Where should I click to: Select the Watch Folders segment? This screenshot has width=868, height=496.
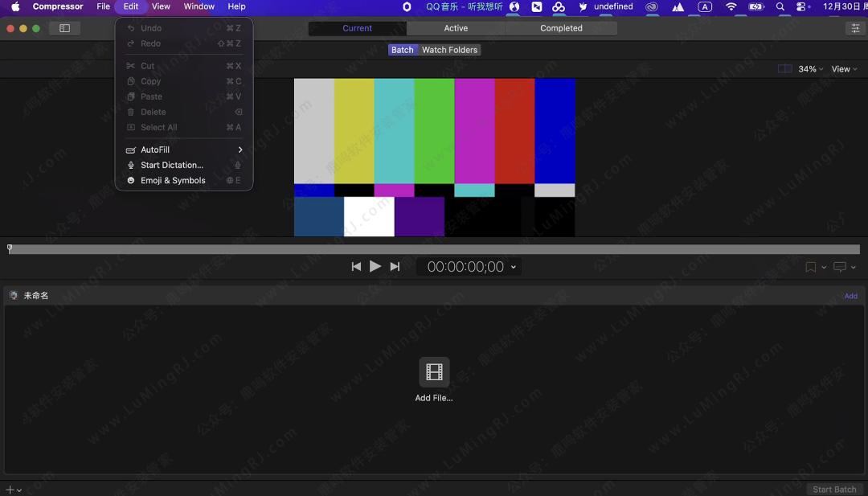click(x=449, y=50)
